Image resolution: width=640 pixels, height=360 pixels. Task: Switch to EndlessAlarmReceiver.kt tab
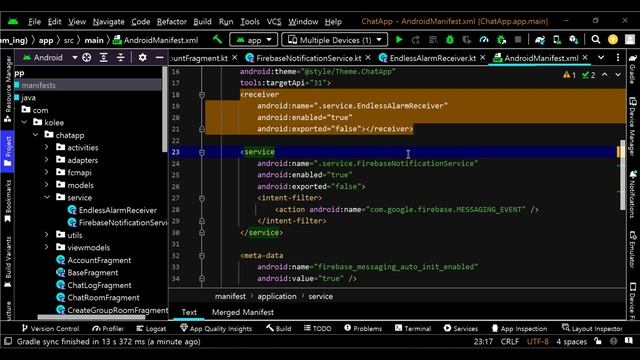(x=432, y=58)
